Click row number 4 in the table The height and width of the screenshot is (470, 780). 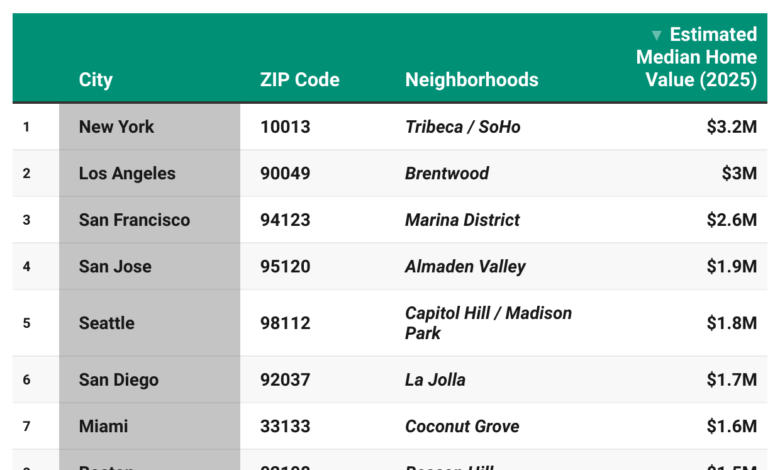click(27, 266)
